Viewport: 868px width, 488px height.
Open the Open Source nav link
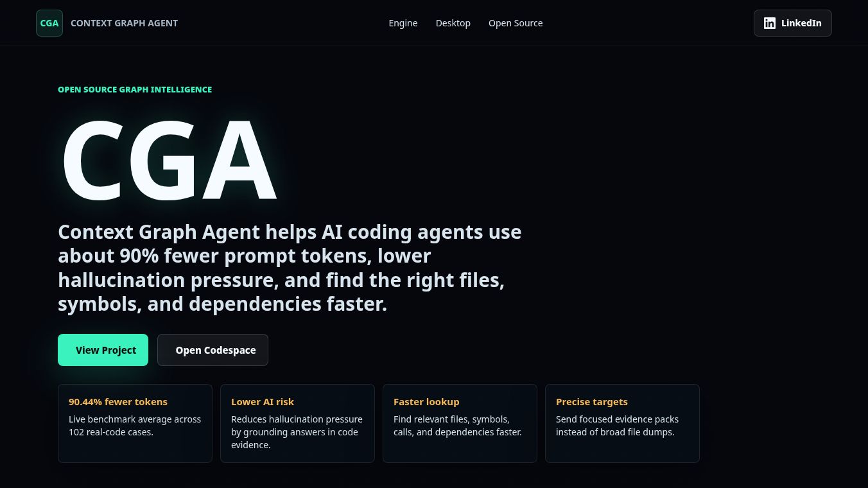click(x=516, y=23)
